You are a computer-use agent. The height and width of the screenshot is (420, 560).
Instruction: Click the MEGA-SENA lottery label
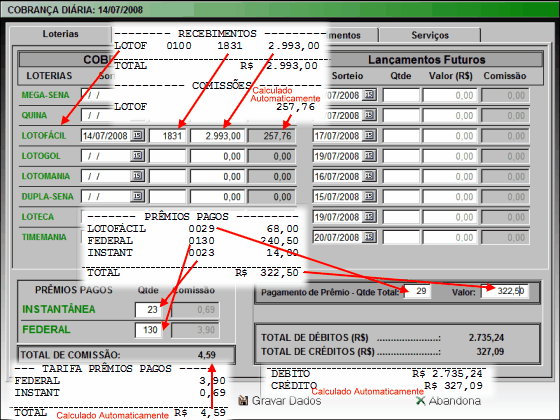[x=45, y=95]
